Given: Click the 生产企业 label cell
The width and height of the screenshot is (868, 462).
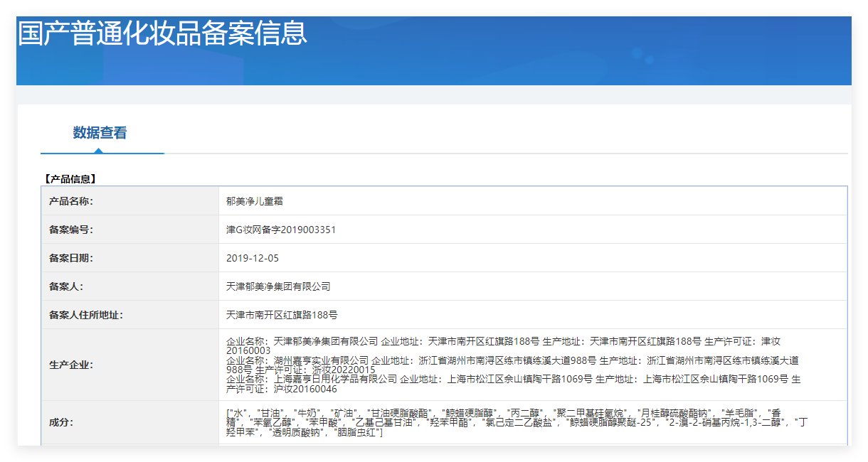Looking at the screenshot, I should click(x=129, y=365).
